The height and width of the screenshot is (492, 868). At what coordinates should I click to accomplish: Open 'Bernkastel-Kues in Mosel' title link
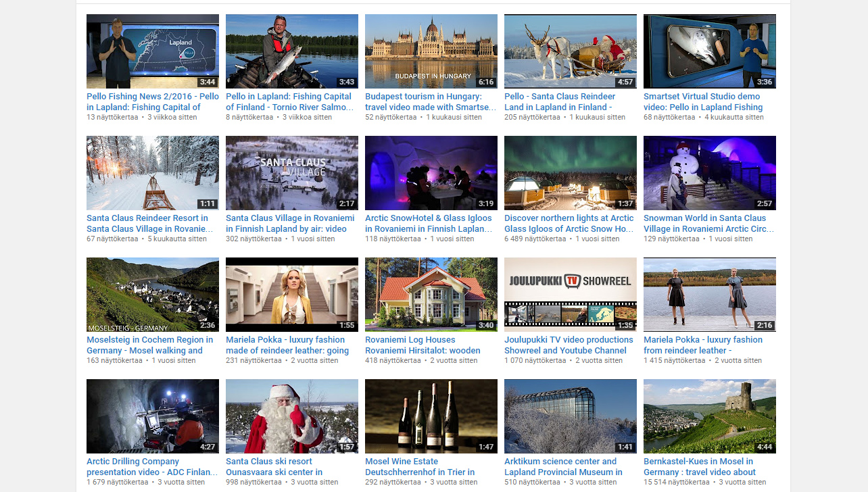coord(700,466)
